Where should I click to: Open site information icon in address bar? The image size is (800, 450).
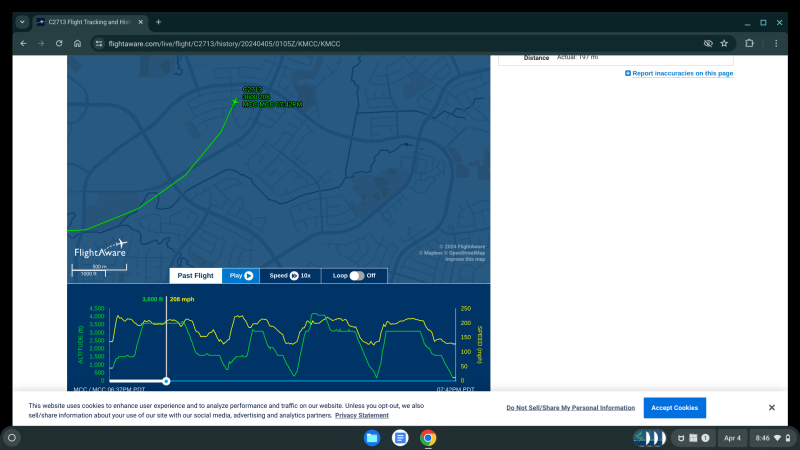pos(99,44)
